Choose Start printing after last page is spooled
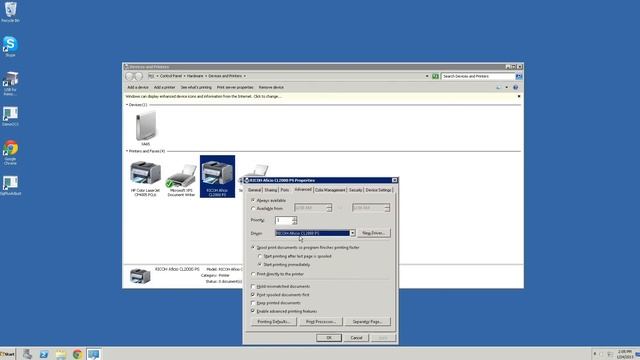The image size is (640, 360). tap(260, 256)
